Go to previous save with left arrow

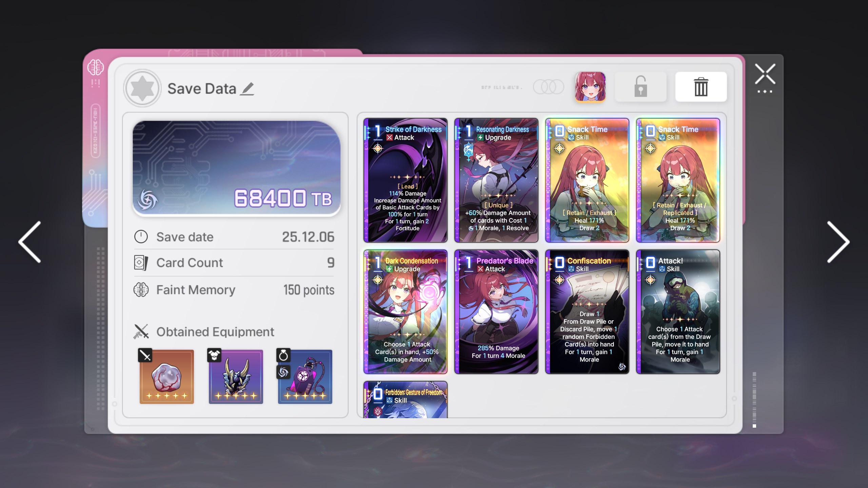(30, 242)
